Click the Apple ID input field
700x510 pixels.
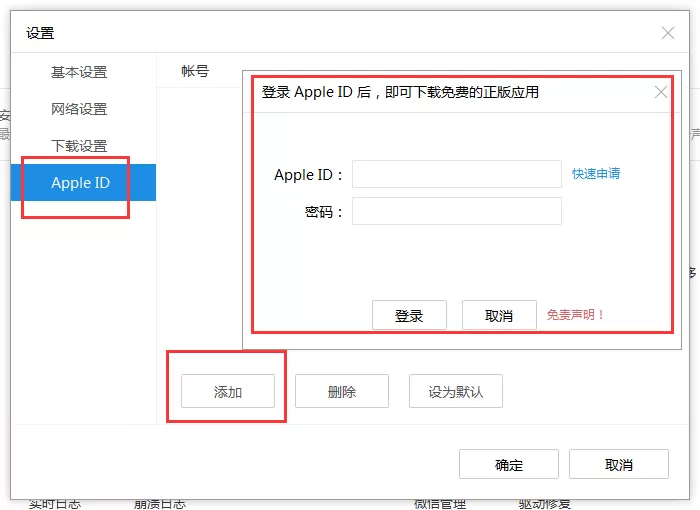[x=457, y=174]
